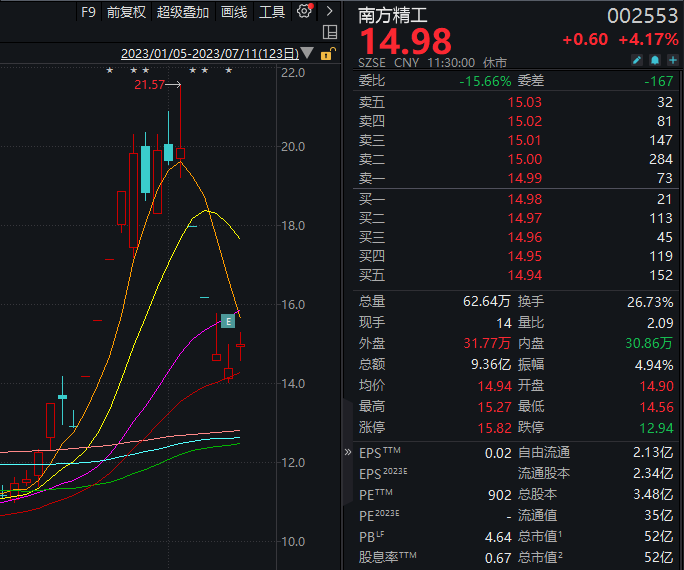Screen dimensions: 684x570
Task: Click the 自由流通 value 2.13亿
Action: (x=653, y=453)
